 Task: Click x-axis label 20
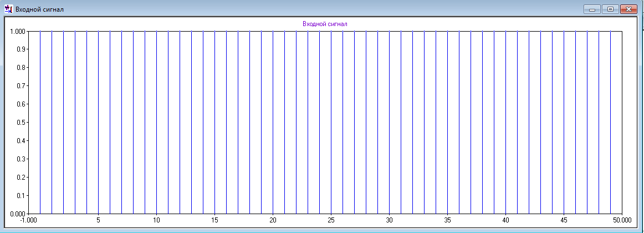273,220
